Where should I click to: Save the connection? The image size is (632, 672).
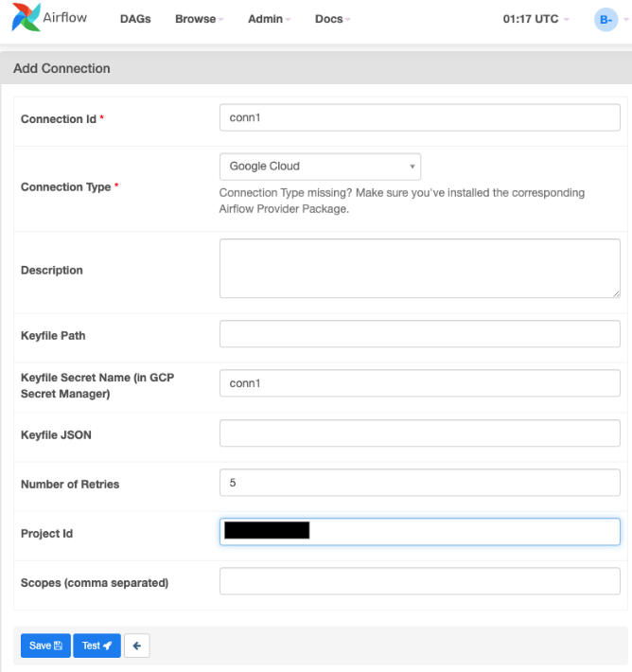click(45, 645)
